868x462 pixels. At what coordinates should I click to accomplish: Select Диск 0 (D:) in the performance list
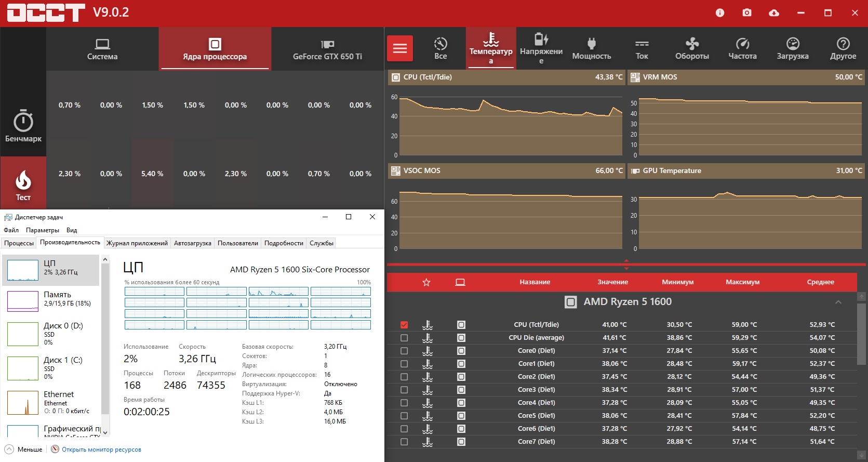[x=51, y=334]
